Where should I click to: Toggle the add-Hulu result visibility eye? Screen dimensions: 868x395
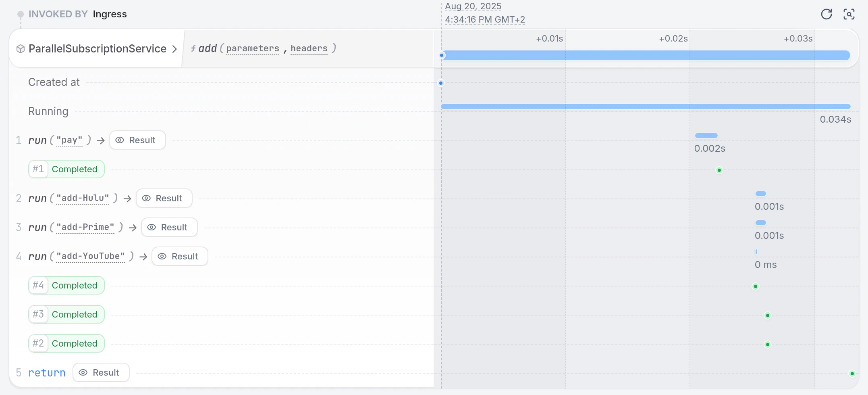(146, 198)
